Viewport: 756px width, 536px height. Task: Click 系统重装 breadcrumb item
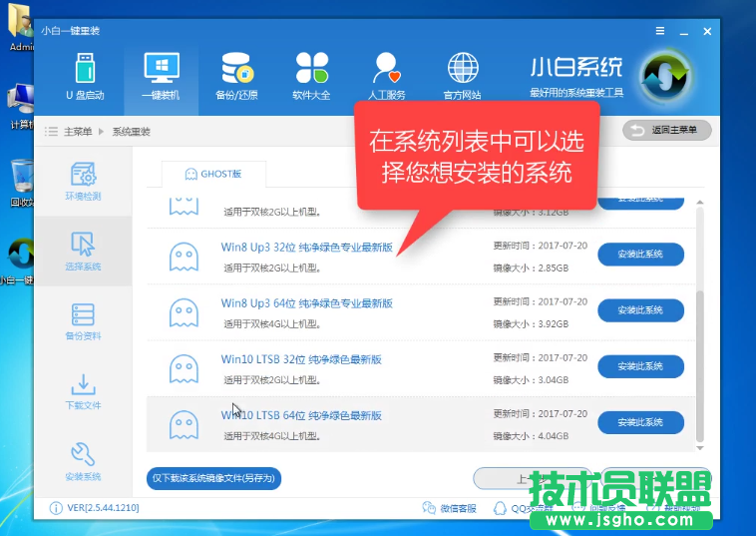click(x=131, y=131)
